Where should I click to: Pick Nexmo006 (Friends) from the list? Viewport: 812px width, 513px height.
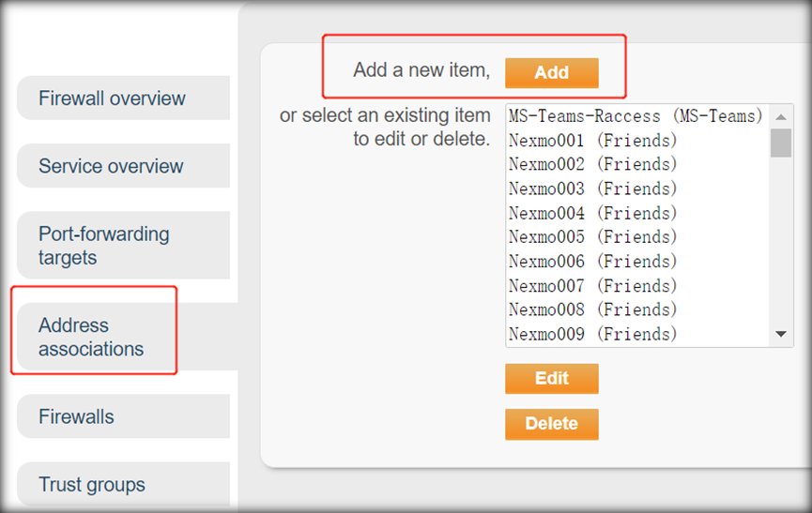click(637, 261)
